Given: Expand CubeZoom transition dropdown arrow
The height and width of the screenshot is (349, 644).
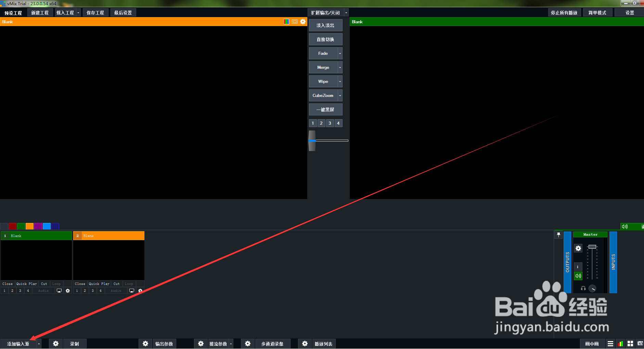Looking at the screenshot, I should (340, 96).
